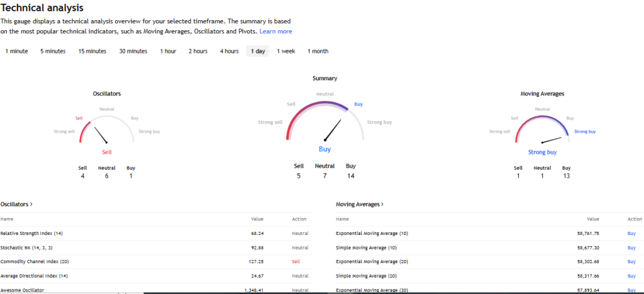Screen dimensions: 644x294
Task: Click the value 58,761.75
Action: [588, 233]
